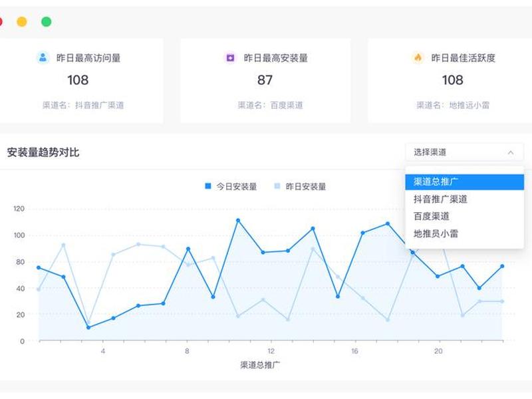Click the 今日安装量 dark blue legend swatch
This screenshot has height=399, width=532.
(208, 186)
